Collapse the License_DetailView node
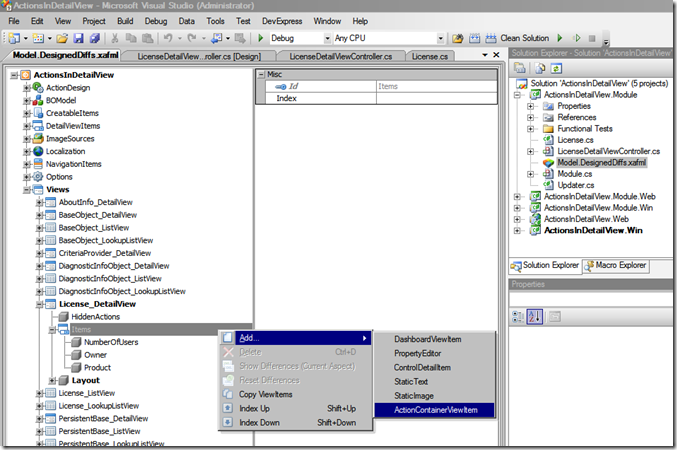677x450 pixels. [x=39, y=304]
